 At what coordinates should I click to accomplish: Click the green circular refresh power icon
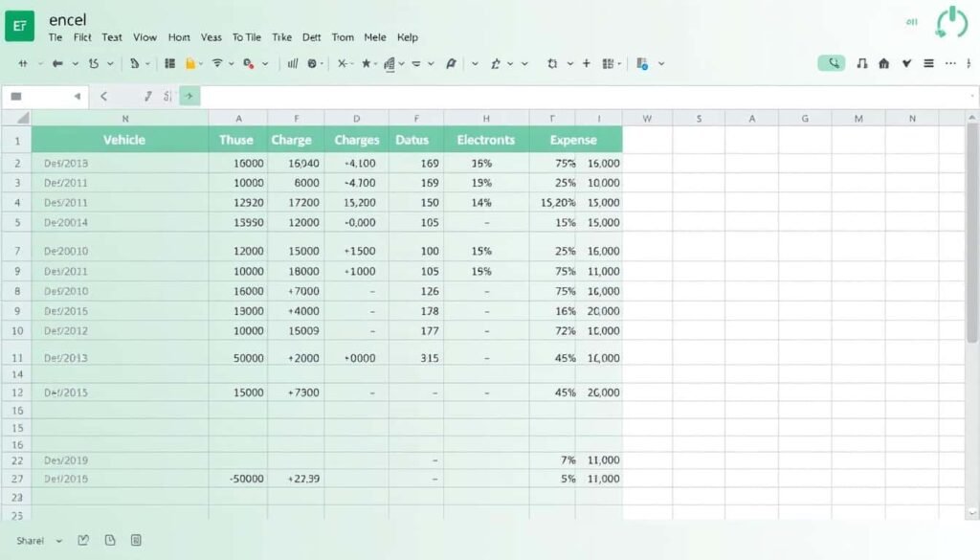pos(951,23)
